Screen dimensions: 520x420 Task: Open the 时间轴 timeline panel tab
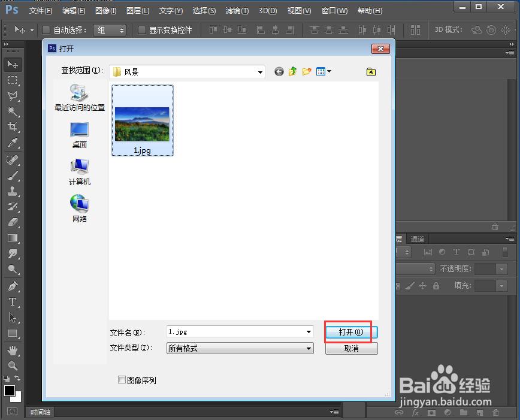click(x=40, y=412)
